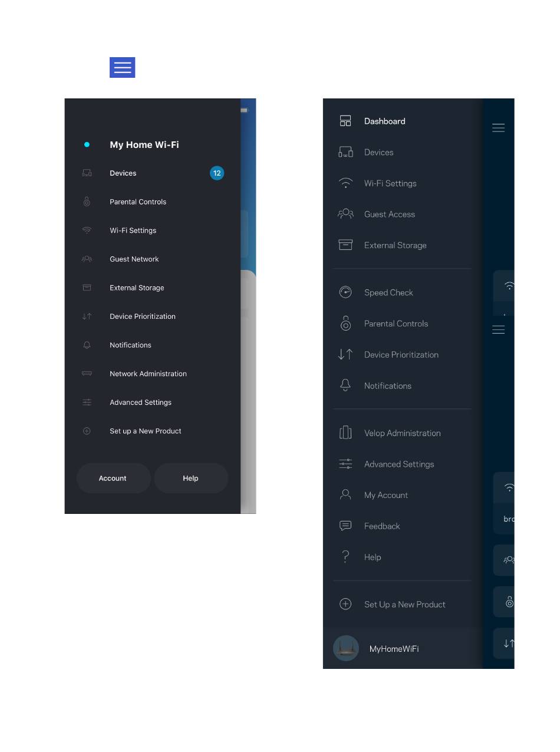Viewport: 560px width, 752px height.
Task: Open Dashboard icon in right menu
Action: 345,121
